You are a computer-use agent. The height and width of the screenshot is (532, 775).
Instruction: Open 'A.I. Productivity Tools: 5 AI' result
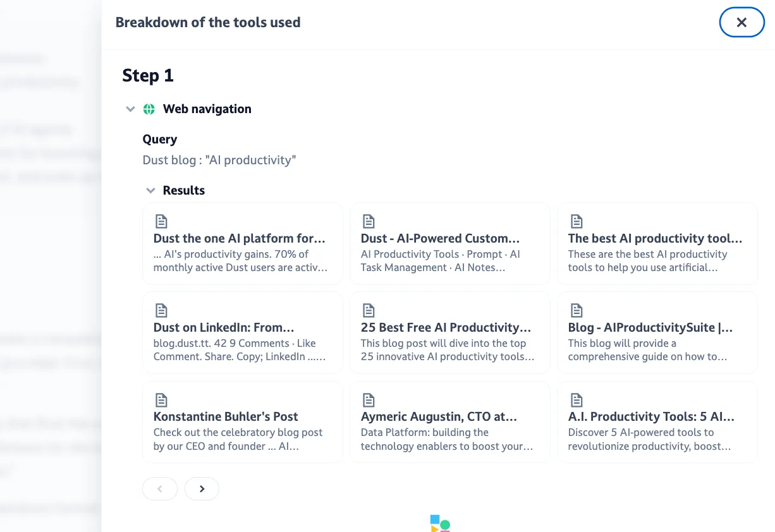pos(657,421)
